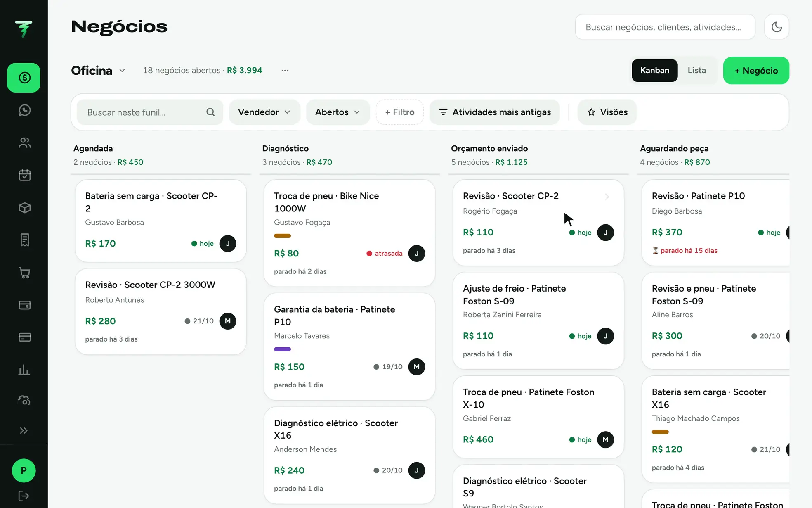Open Diagnóstico elétrico Scooter S9 card
The image size is (812, 508).
(538, 487)
